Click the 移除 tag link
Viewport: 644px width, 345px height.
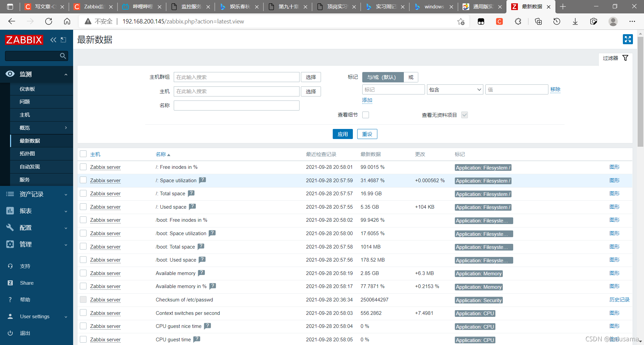(555, 89)
